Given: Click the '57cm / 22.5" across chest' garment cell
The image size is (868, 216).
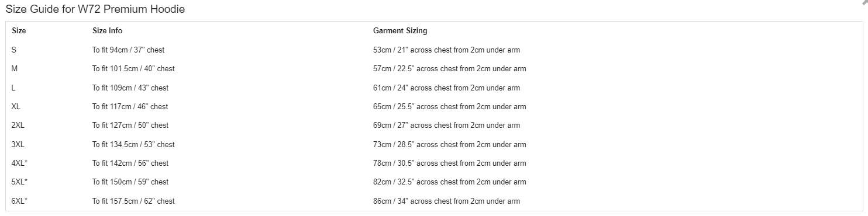Looking at the screenshot, I should tap(450, 68).
